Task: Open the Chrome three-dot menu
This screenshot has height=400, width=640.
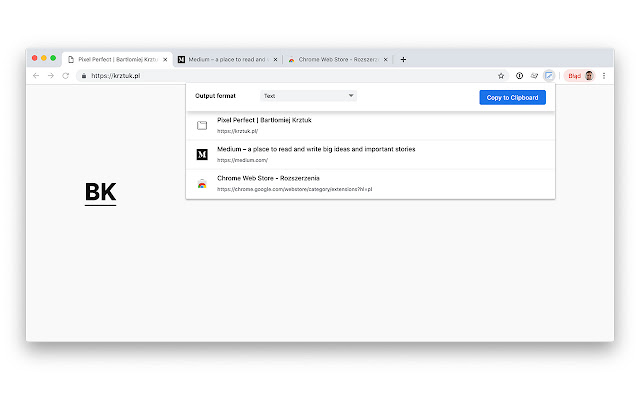Action: click(x=603, y=75)
